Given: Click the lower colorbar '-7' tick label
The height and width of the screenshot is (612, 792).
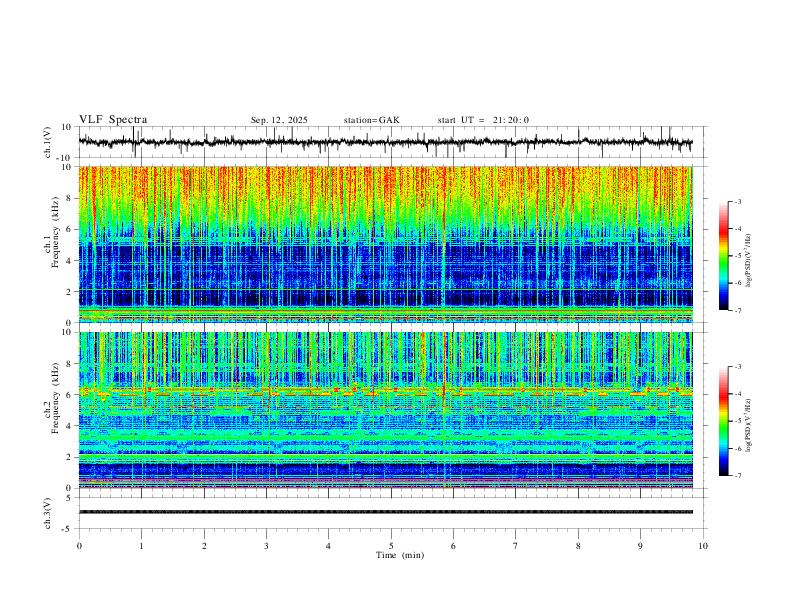Looking at the screenshot, I should pos(737,476).
